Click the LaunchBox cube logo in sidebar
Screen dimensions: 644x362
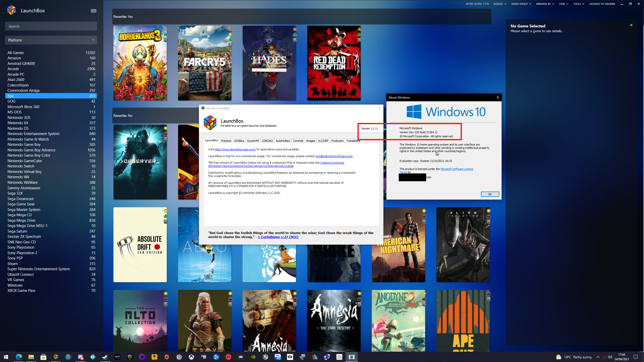click(12, 10)
